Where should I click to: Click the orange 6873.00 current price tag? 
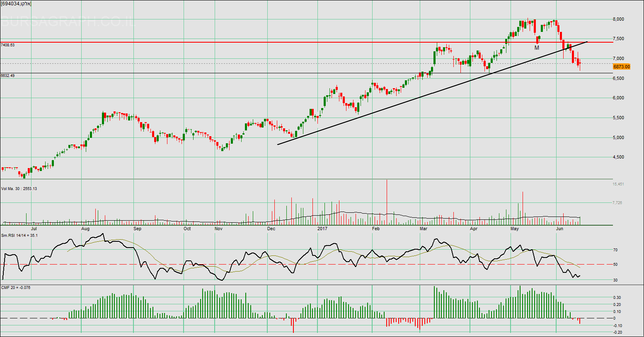coord(621,67)
